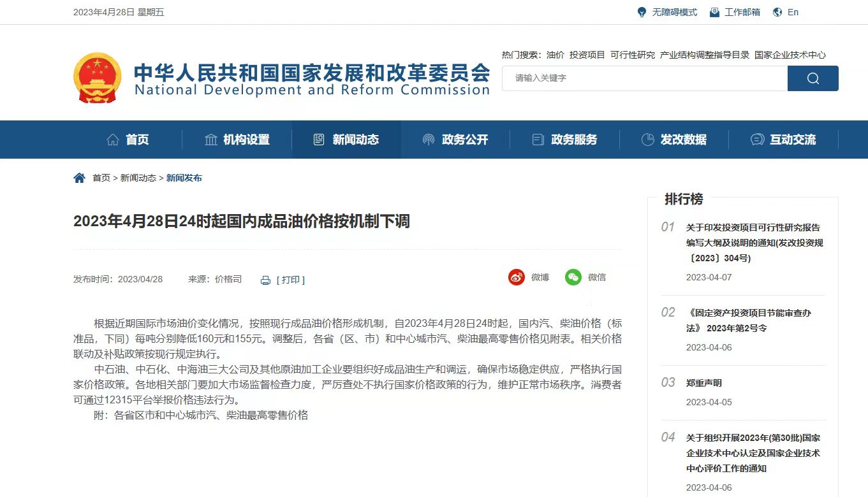Click the national emblem logo
The width and height of the screenshot is (868, 497).
97,78
